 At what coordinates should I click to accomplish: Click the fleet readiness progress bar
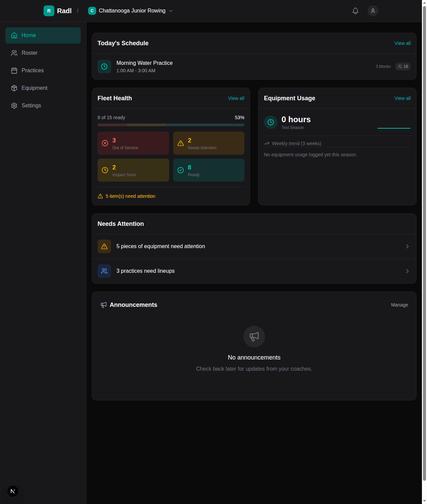tap(171, 125)
